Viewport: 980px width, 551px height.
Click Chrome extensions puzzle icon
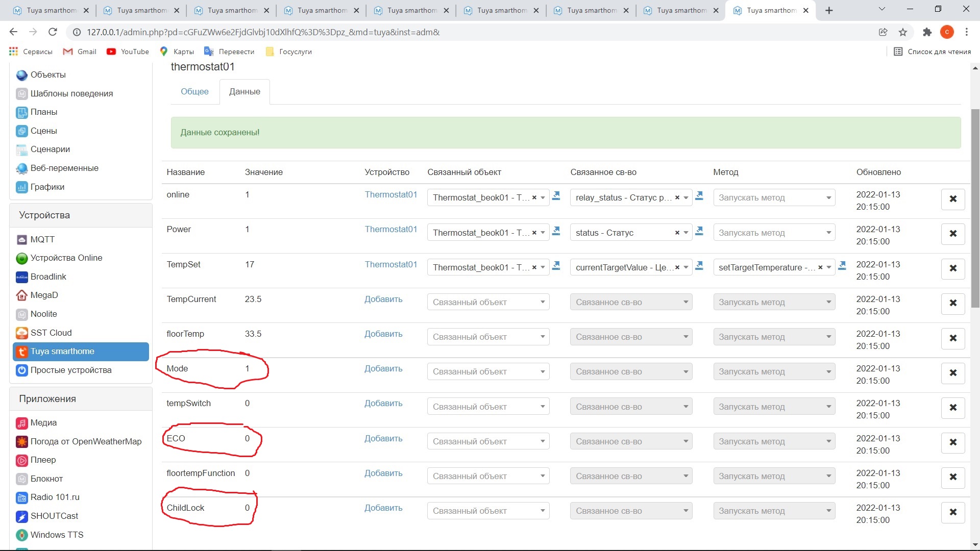pyautogui.click(x=927, y=32)
